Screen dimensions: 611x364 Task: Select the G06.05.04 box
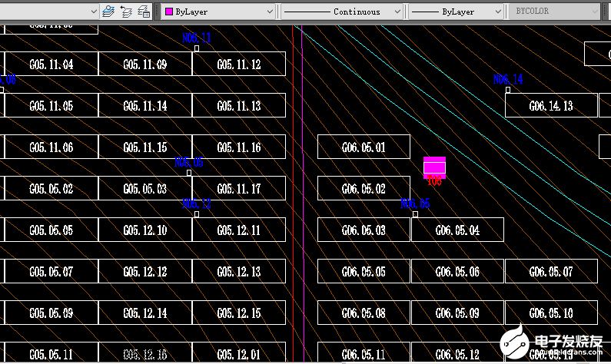457,230
